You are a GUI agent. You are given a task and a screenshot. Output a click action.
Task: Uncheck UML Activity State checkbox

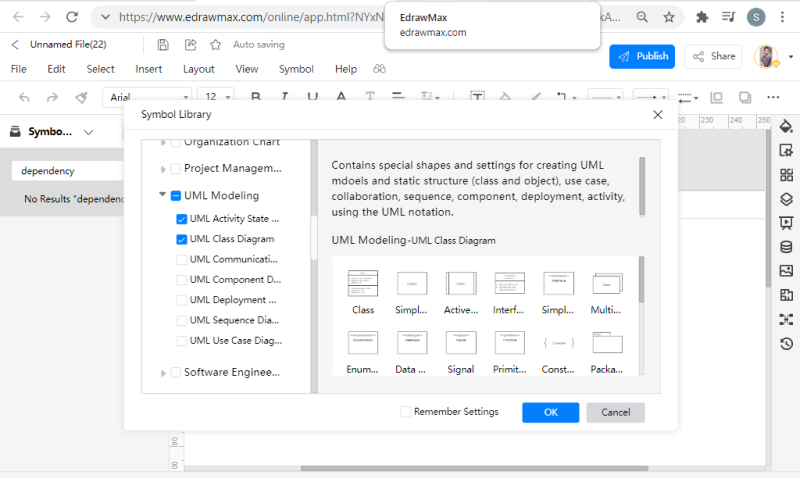tap(181, 219)
